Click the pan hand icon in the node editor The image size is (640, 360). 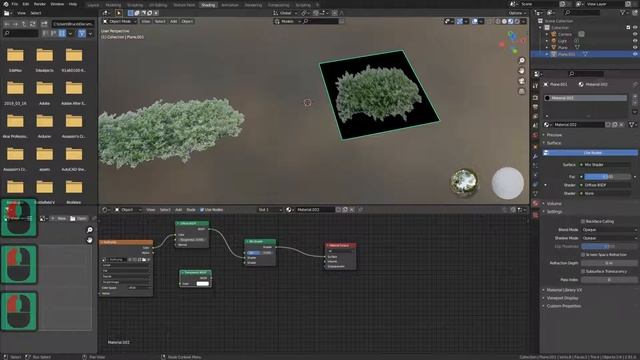[89, 240]
